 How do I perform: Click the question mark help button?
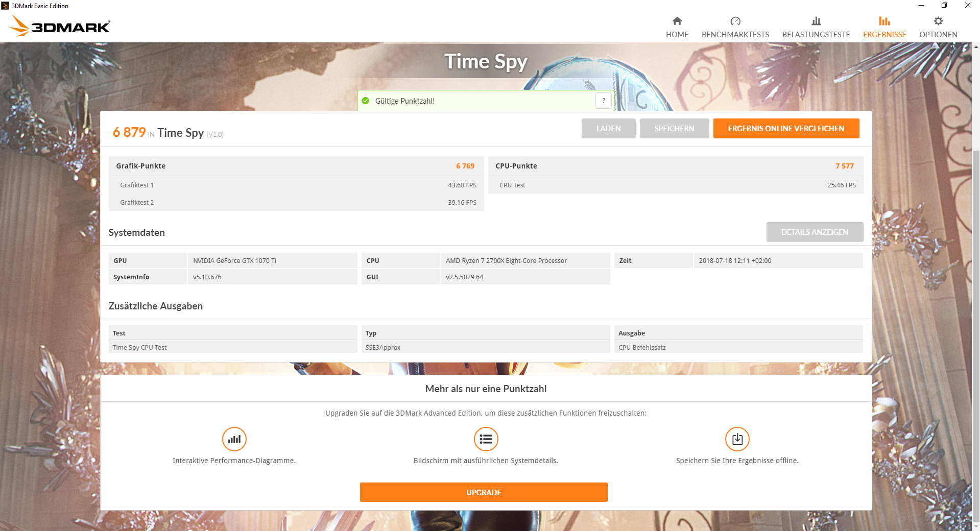pos(604,101)
